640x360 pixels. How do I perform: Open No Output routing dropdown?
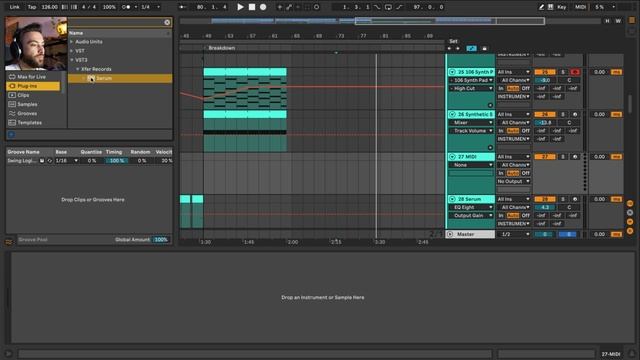click(513, 181)
